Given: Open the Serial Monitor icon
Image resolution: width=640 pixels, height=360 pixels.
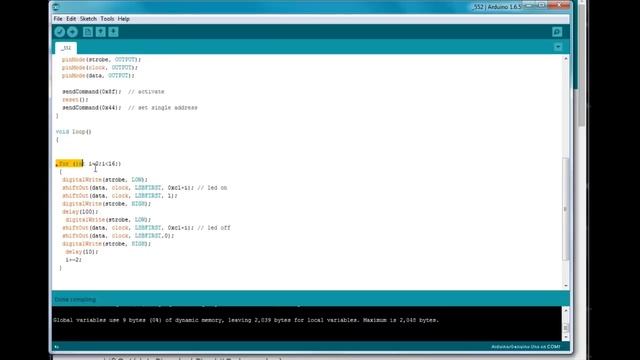Looking at the screenshot, I should coord(557,32).
